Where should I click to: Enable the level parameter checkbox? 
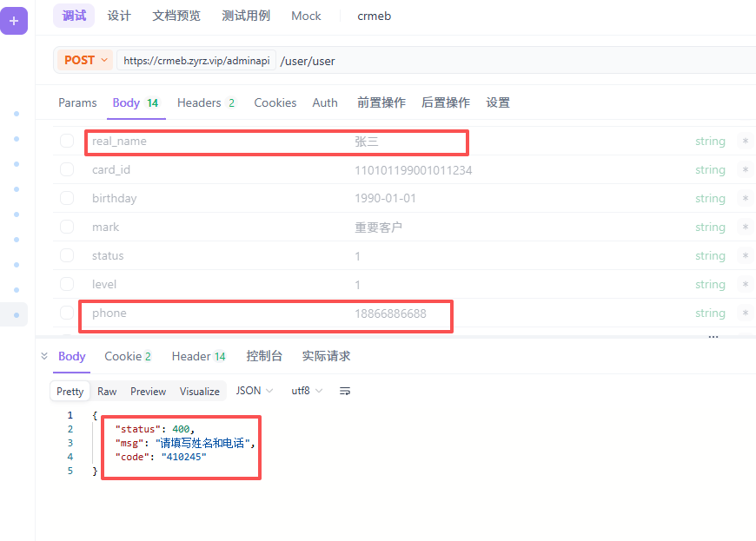click(x=67, y=284)
